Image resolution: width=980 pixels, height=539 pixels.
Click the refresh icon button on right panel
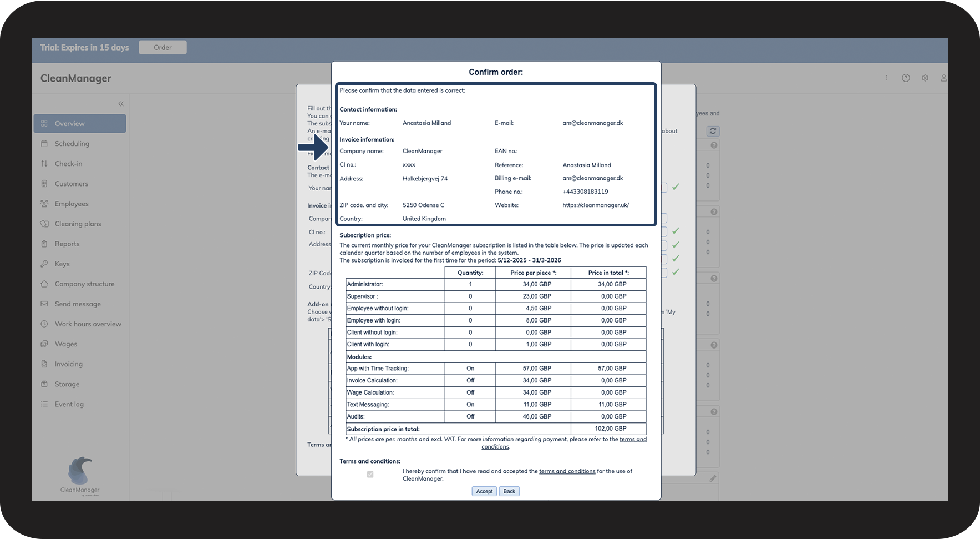coord(713,131)
